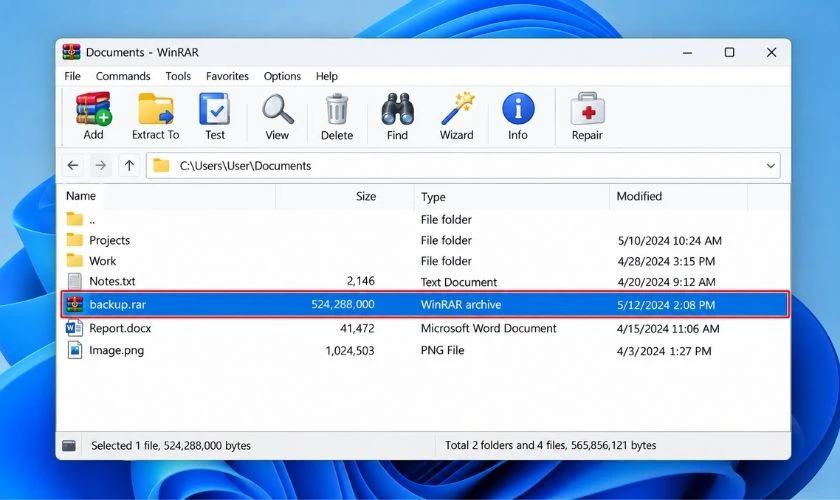The width and height of the screenshot is (840, 500).
Task: Click the Image.png picture icon
Action: click(x=74, y=350)
